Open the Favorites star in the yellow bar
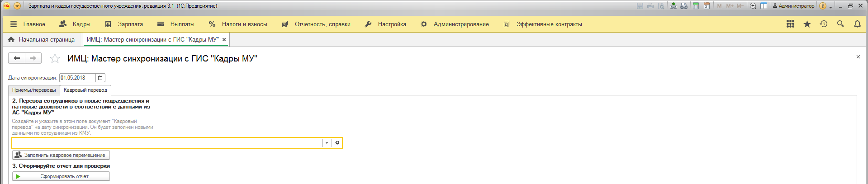 807,24
